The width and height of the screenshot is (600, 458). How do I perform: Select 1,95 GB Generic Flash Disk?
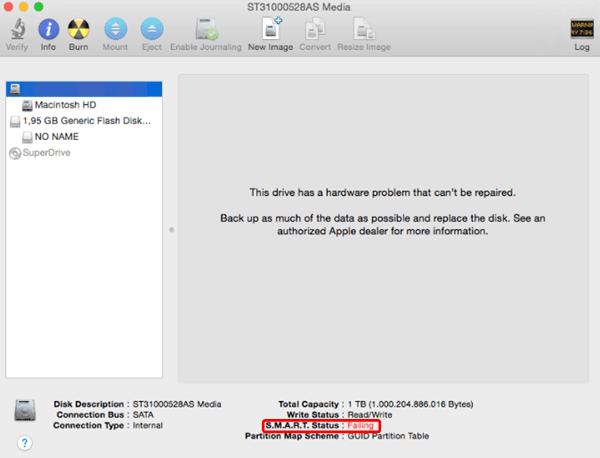[86, 121]
